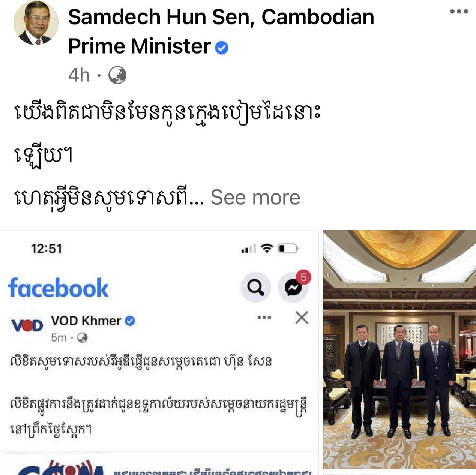Expand post text with See more

click(255, 197)
